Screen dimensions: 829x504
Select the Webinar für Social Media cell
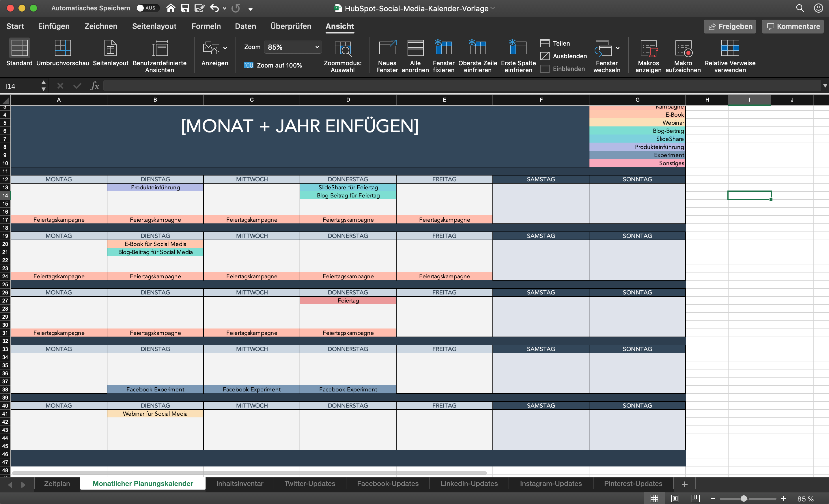point(155,413)
